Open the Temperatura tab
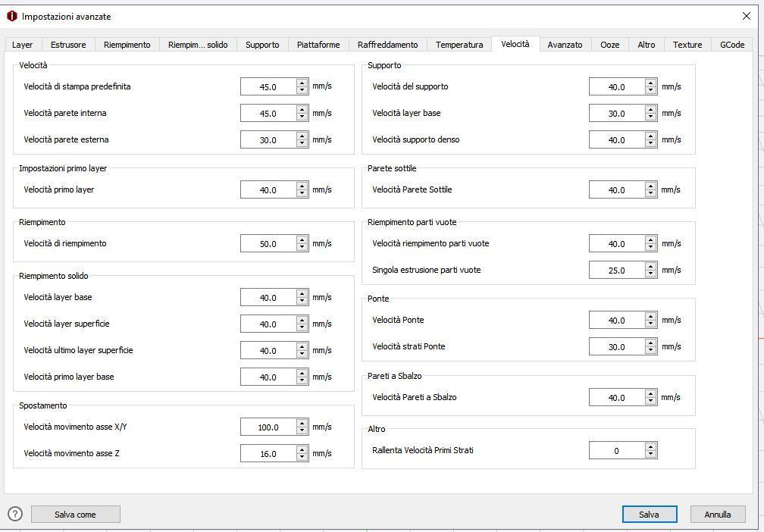 click(459, 45)
